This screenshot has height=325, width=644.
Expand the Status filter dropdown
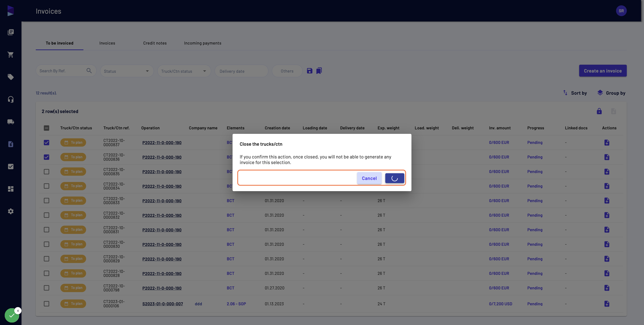coord(127,71)
